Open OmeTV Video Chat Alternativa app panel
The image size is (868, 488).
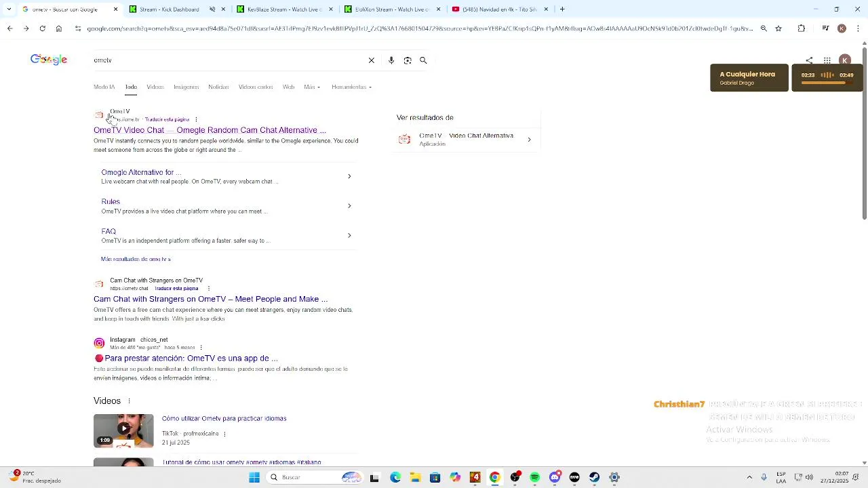pos(466,140)
